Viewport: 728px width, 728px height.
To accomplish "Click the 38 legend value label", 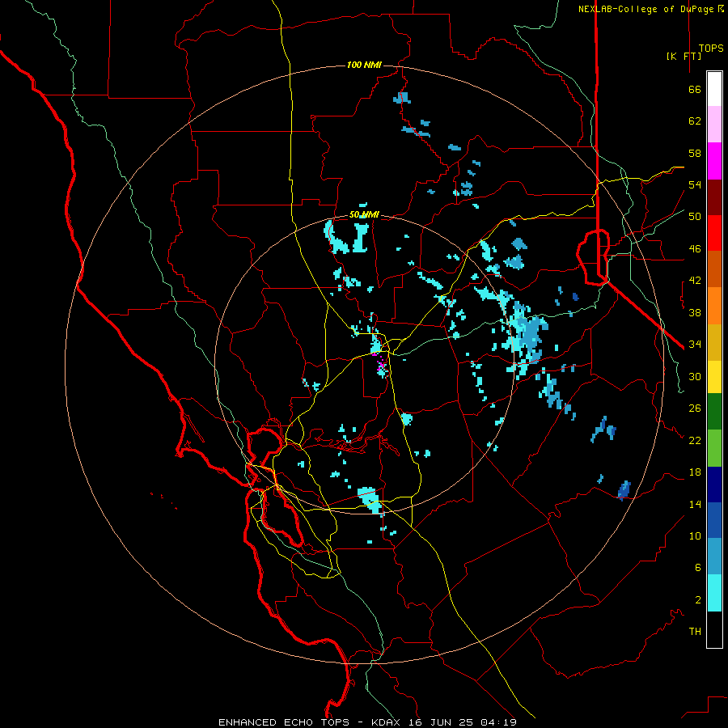I will click(x=695, y=313).
